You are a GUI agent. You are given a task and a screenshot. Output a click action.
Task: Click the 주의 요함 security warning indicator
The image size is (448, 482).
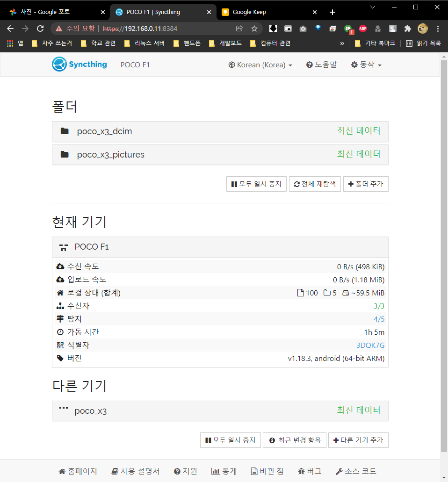75,29
